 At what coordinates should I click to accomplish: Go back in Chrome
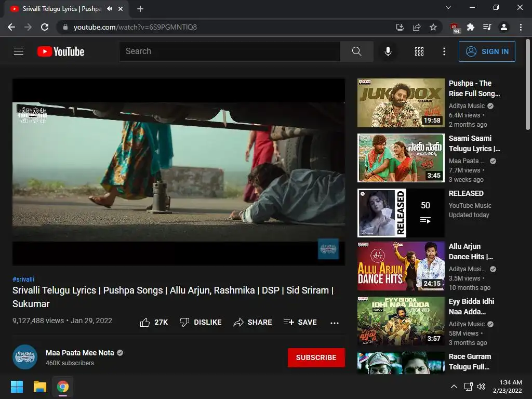pyautogui.click(x=11, y=27)
